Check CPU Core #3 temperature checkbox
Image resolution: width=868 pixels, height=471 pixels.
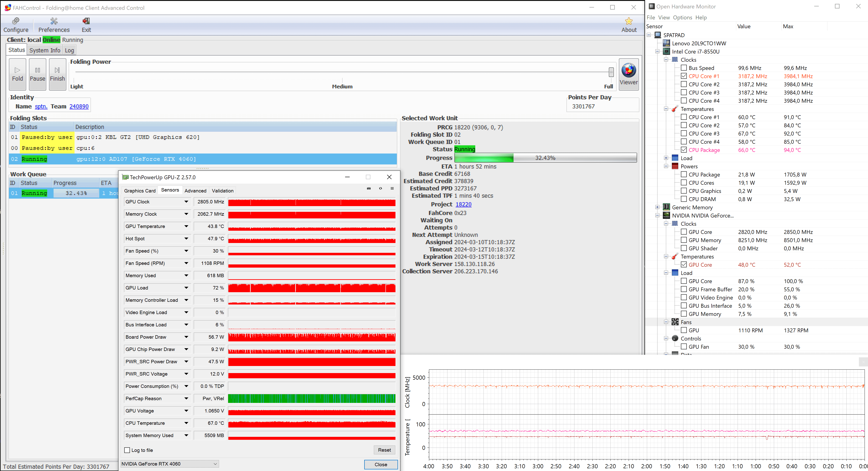coord(684,134)
